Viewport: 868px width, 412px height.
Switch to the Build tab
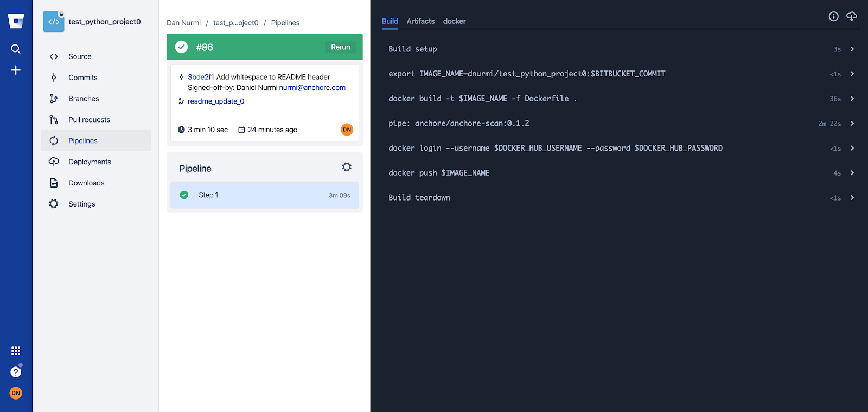click(x=390, y=21)
